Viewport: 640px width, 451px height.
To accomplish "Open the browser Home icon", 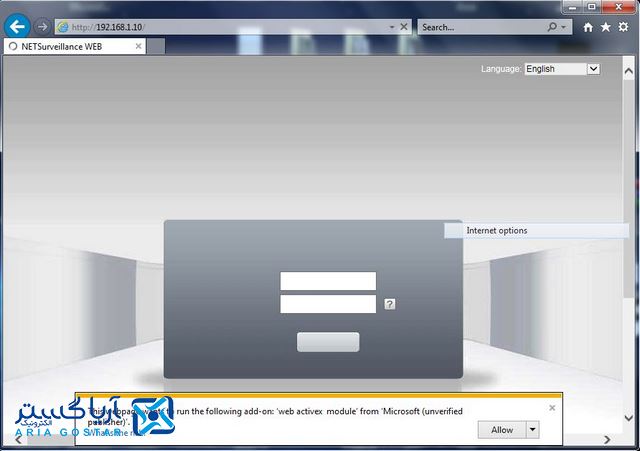I will [588, 27].
